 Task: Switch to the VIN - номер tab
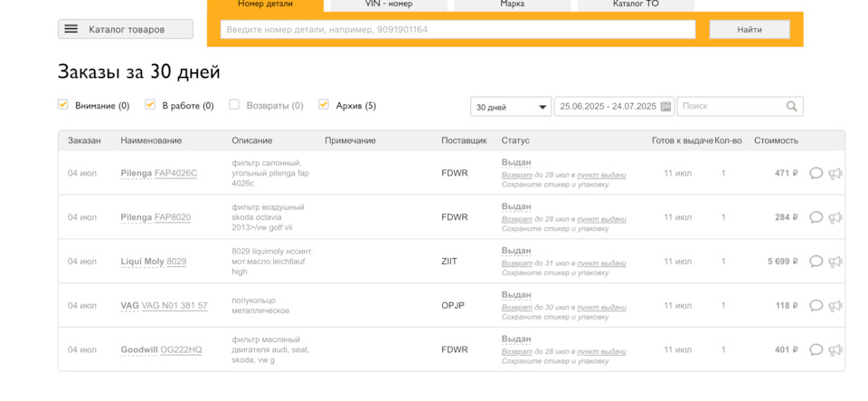coord(388,5)
